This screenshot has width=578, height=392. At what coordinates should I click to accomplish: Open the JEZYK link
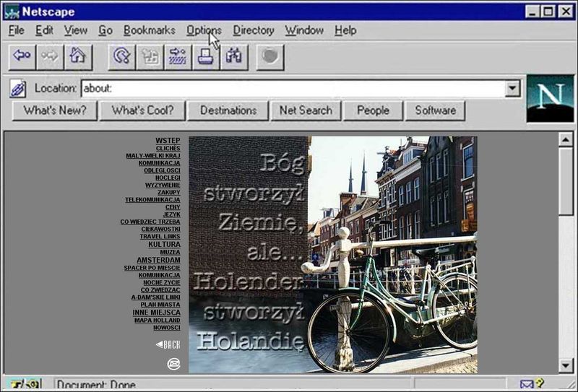coord(172,214)
